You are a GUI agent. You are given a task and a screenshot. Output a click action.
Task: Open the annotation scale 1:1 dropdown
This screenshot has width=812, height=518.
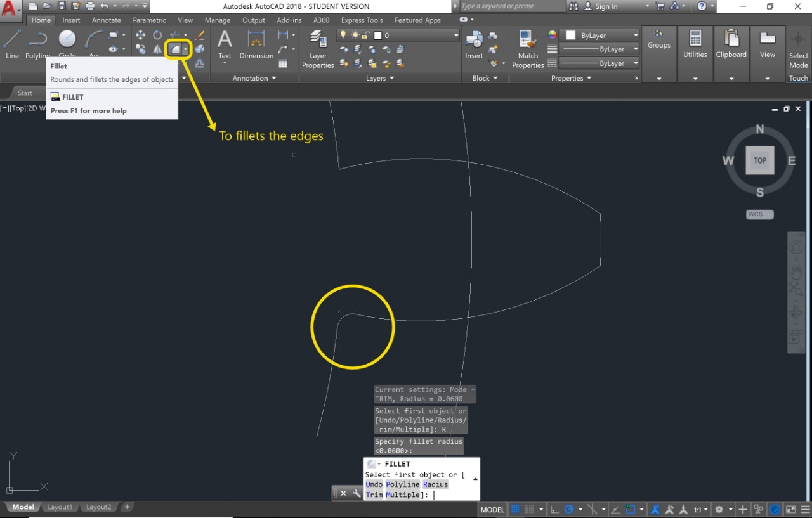click(700, 509)
